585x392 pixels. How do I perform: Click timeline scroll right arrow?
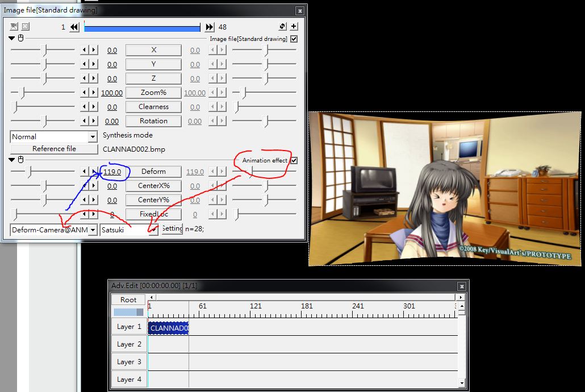(461, 297)
